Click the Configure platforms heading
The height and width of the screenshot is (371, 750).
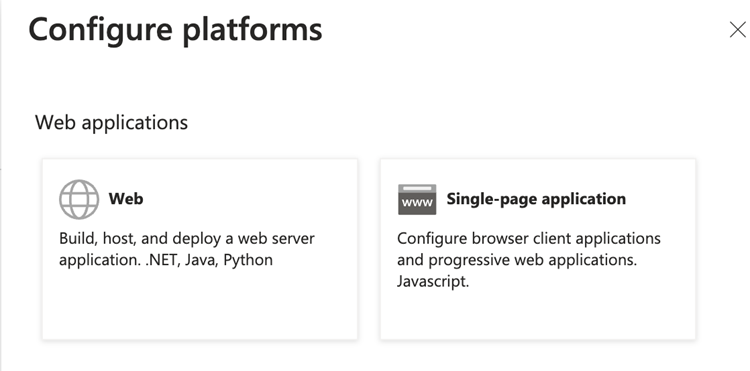(x=176, y=31)
